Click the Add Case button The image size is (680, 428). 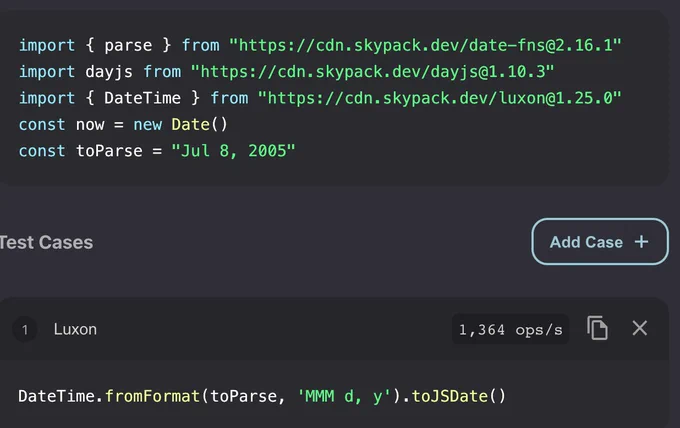point(600,242)
